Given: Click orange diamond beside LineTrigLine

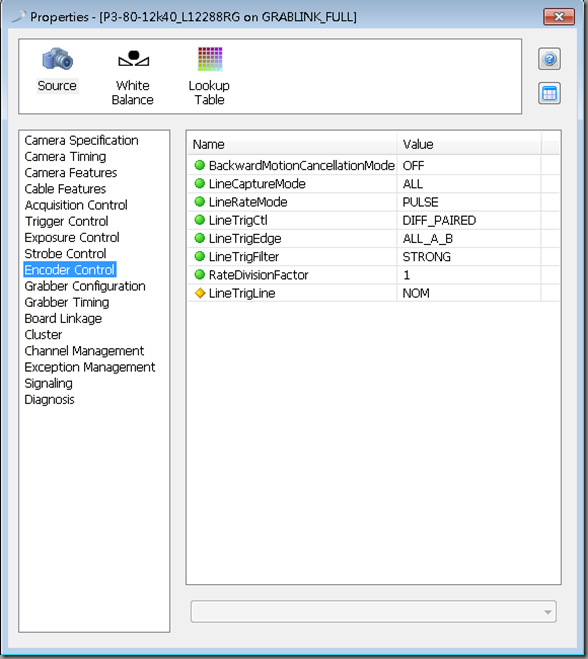Looking at the screenshot, I should 200,293.
